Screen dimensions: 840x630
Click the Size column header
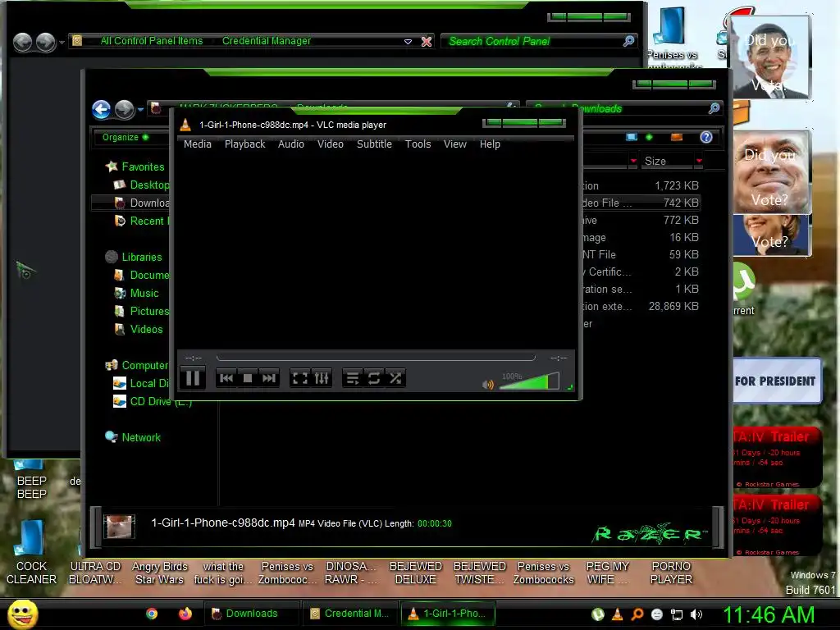point(667,161)
